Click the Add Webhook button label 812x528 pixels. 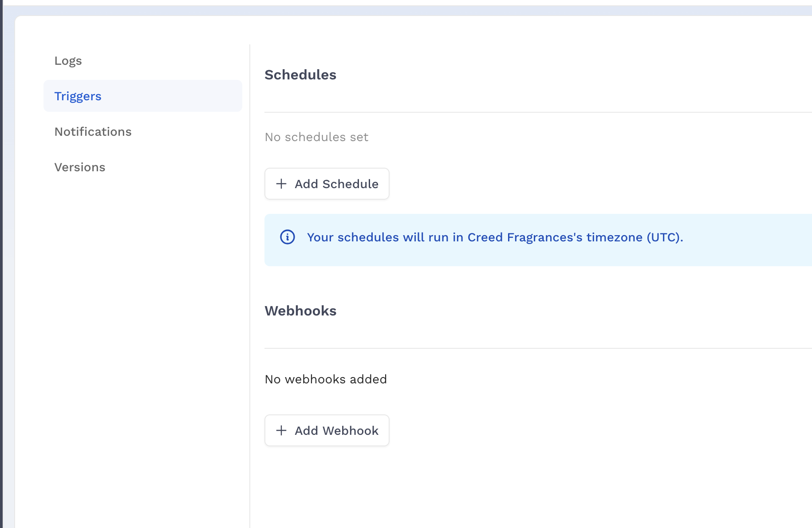336,431
